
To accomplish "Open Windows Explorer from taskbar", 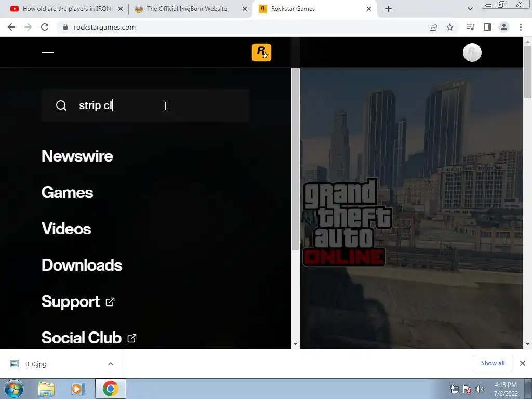I will (46, 389).
